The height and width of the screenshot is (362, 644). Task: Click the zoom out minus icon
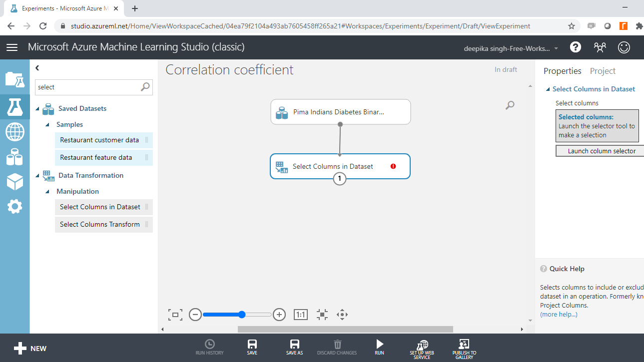click(x=195, y=315)
